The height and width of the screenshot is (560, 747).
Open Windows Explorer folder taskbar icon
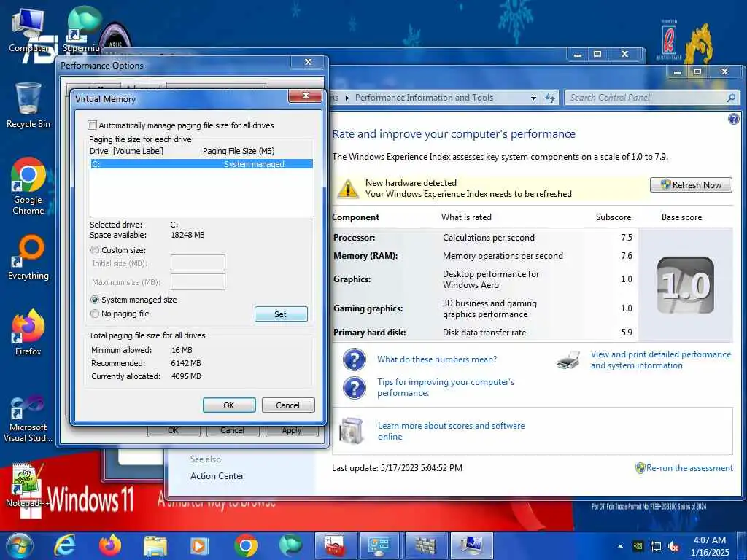tap(155, 546)
